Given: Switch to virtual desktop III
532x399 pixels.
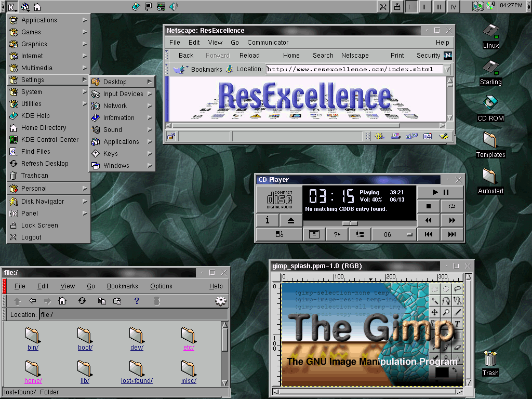Looking at the screenshot, I should click(439, 7).
